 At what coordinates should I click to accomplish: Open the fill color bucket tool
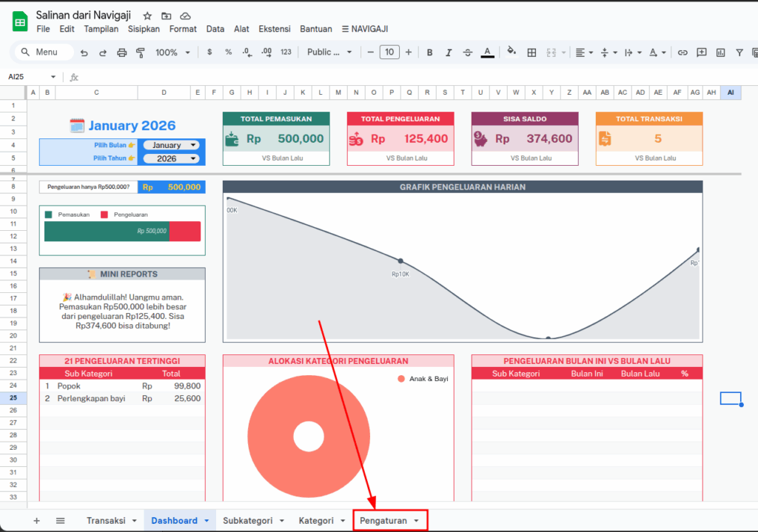[x=511, y=53]
